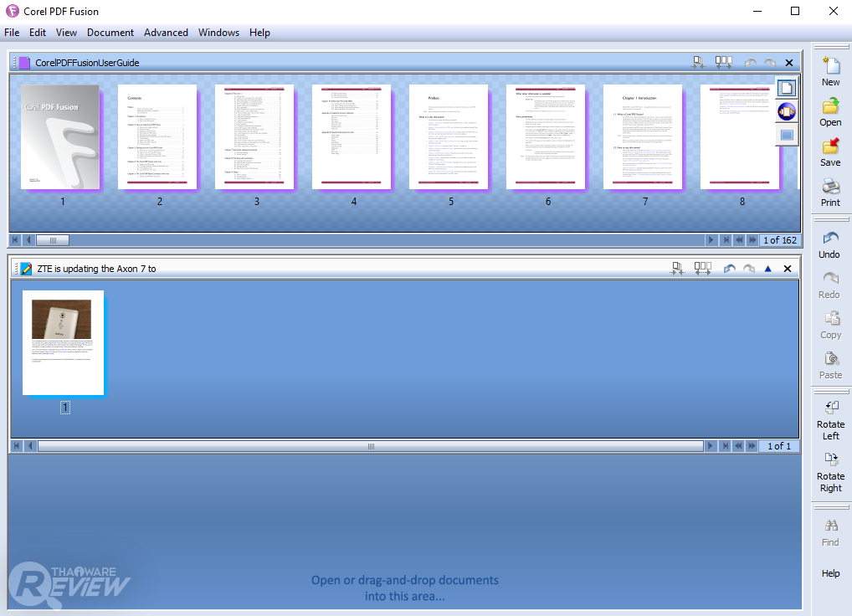Viewport: 852px width, 616px height.
Task: Open the Help menu in the menu bar
Action: [x=259, y=33]
